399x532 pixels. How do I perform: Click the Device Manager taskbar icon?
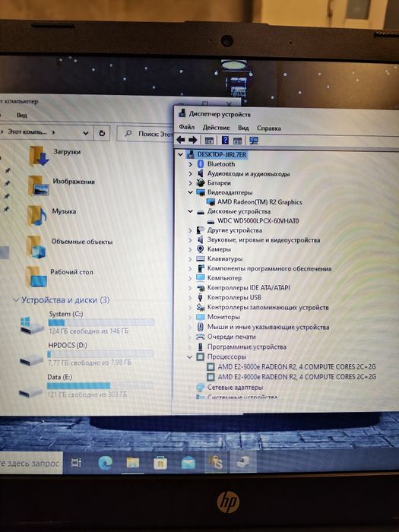[243, 462]
